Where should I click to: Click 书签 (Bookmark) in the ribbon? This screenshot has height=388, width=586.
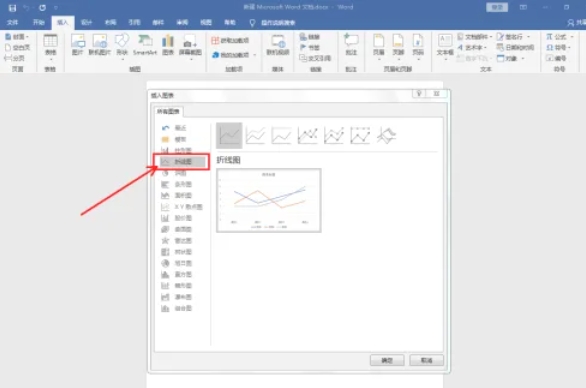310,47
